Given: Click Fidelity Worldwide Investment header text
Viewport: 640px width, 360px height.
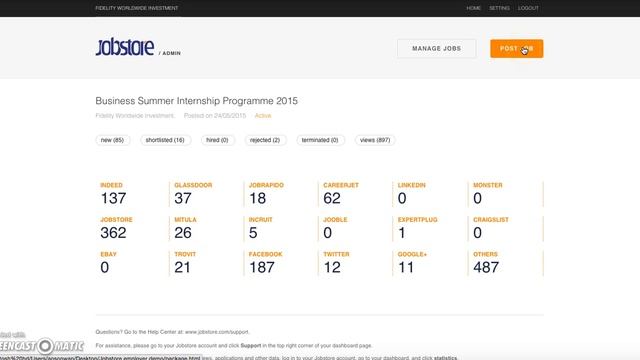Looking at the screenshot, I should coord(137,8).
